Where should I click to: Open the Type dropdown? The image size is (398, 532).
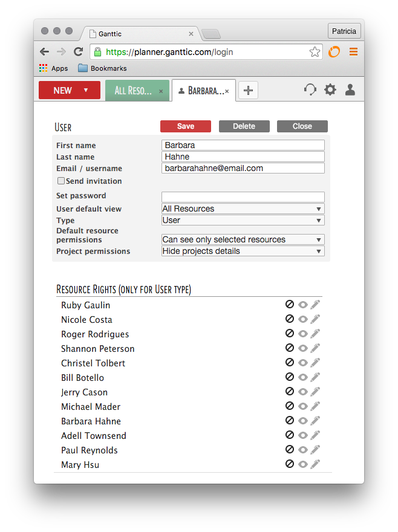coord(243,220)
